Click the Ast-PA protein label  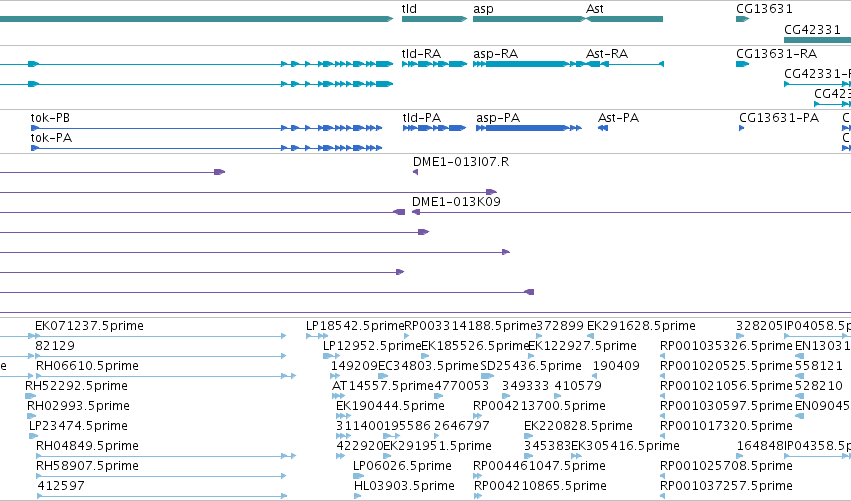pos(618,118)
